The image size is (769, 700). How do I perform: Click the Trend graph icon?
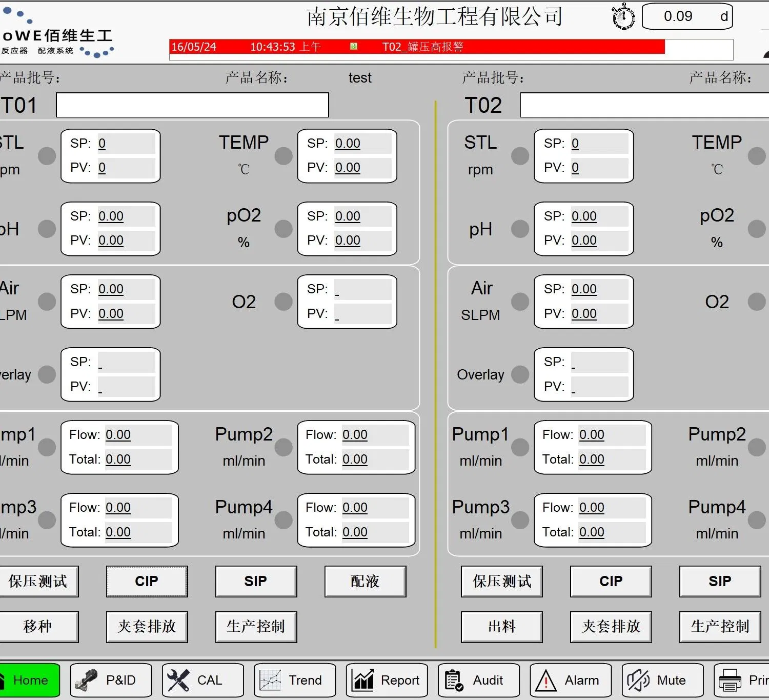tap(270, 681)
